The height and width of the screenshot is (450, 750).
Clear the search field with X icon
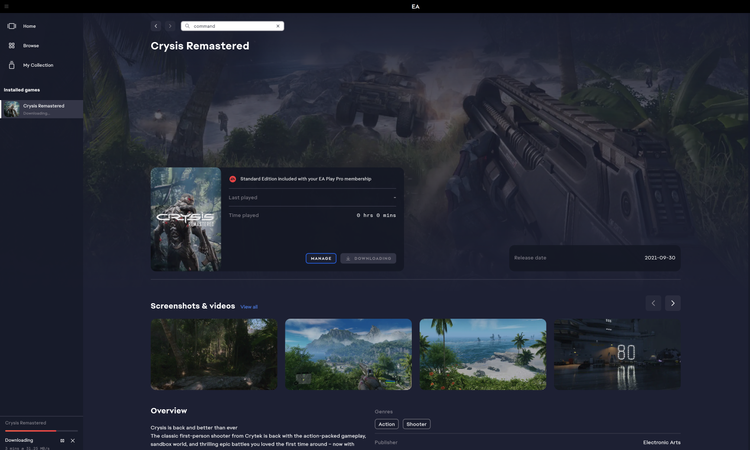pyautogui.click(x=278, y=26)
